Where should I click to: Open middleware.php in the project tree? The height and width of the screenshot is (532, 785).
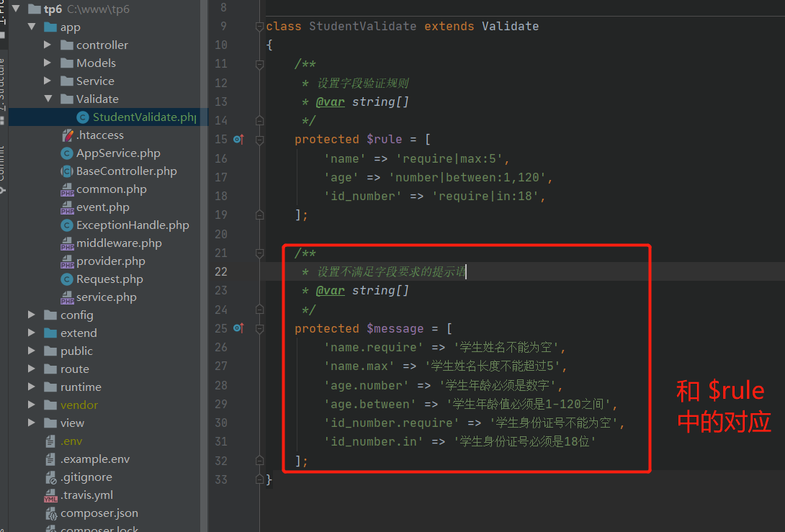coord(119,243)
